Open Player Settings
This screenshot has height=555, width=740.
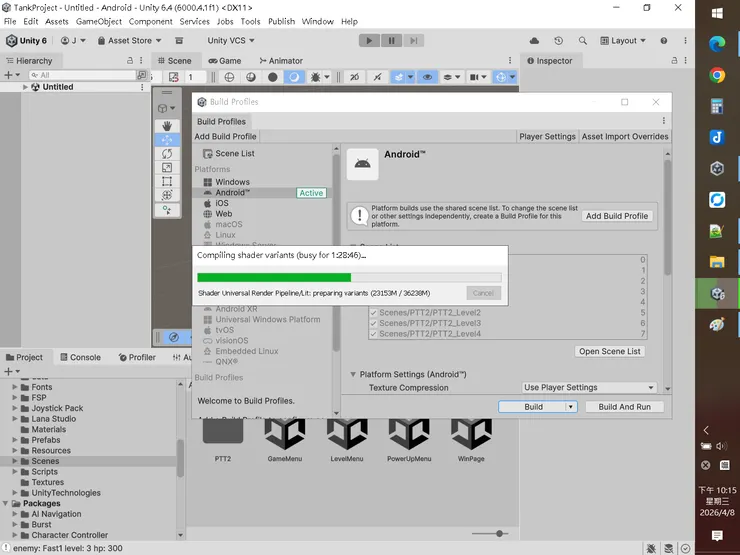(547, 136)
